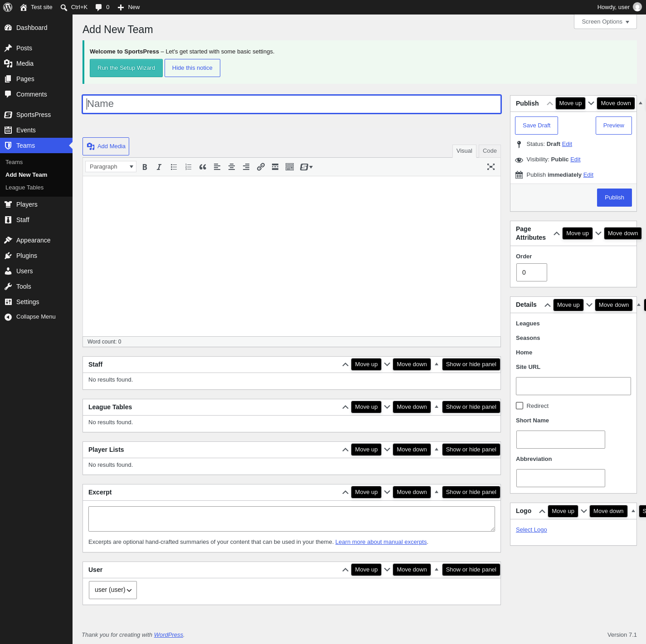Toggle the Staff panel with Show or hide panel
646x644 pixels.
pos(471,364)
